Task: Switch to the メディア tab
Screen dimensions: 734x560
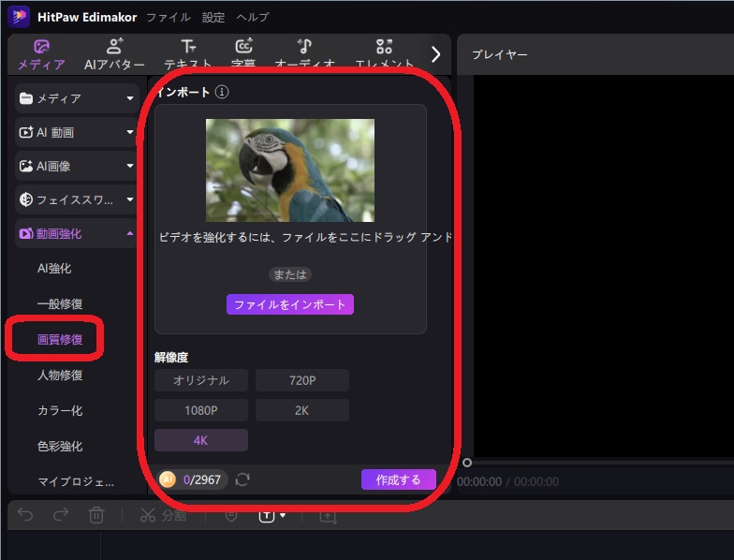Action: (41, 54)
